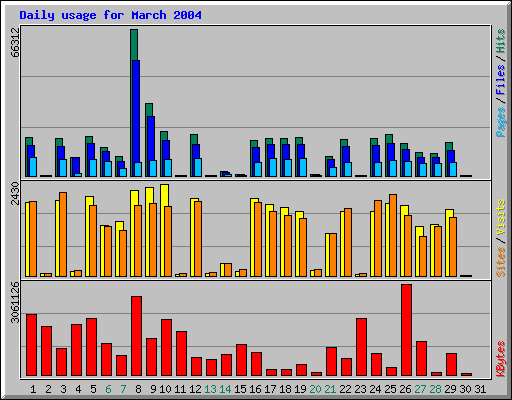Select the red KBytes bar for day 23
512x400 pixels.
tap(361, 347)
